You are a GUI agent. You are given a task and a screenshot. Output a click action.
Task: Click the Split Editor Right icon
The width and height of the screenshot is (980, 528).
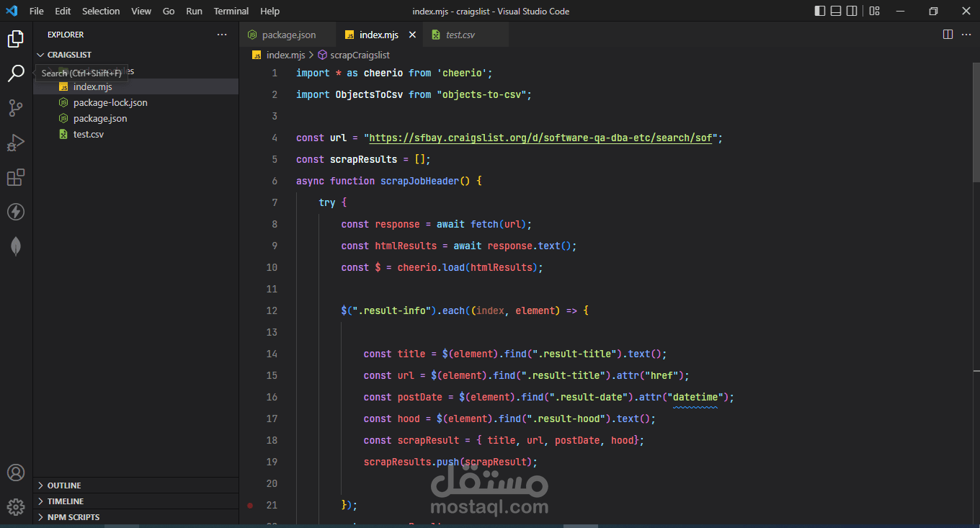point(948,35)
